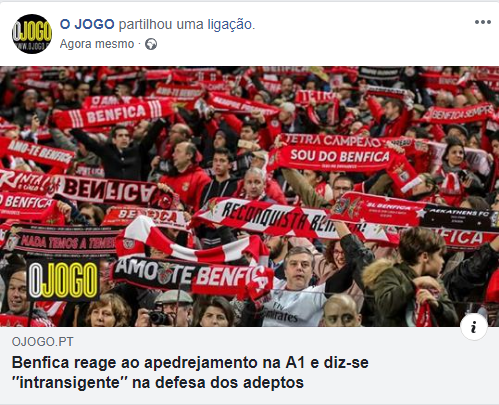Open the link info "i" icon
499x405 pixels.
click(474, 327)
